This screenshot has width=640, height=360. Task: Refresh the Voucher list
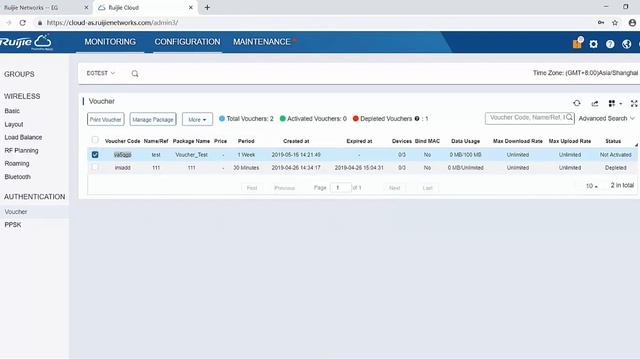[576, 103]
